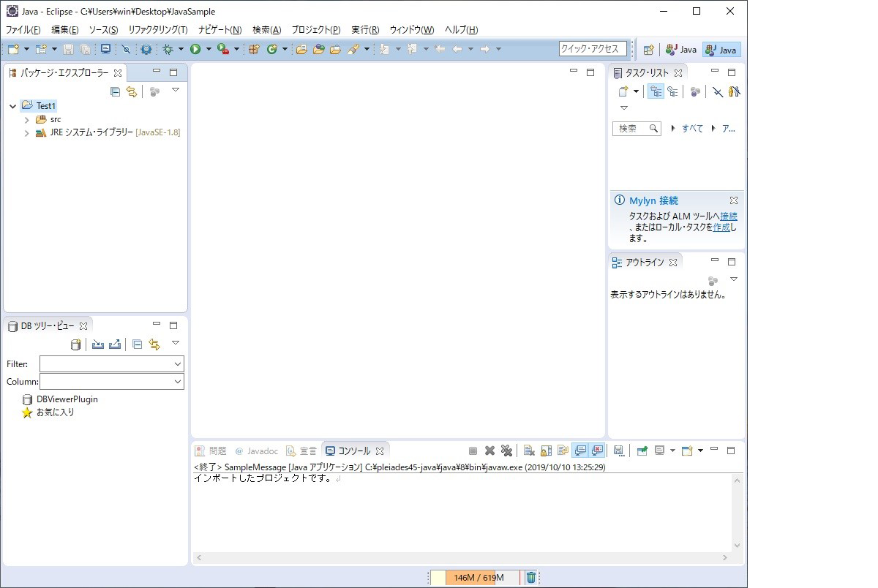
Task: Click the garbage collector trash icon
Action: point(531,577)
